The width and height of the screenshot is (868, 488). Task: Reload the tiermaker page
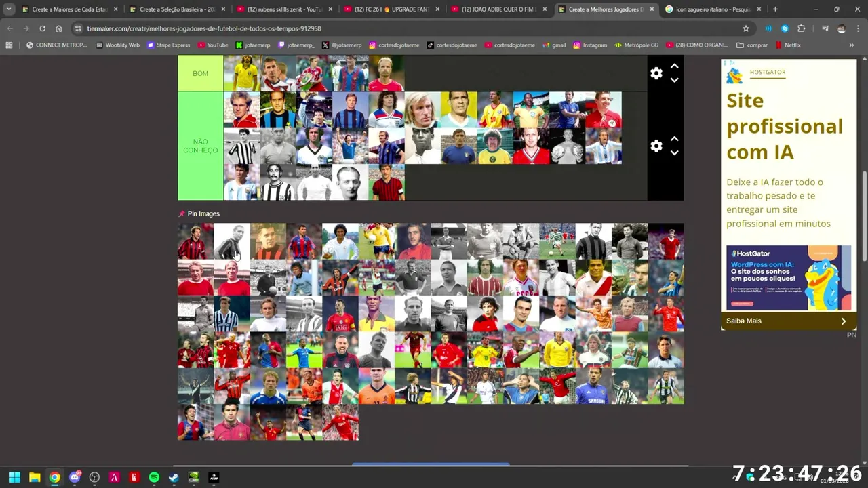(43, 28)
